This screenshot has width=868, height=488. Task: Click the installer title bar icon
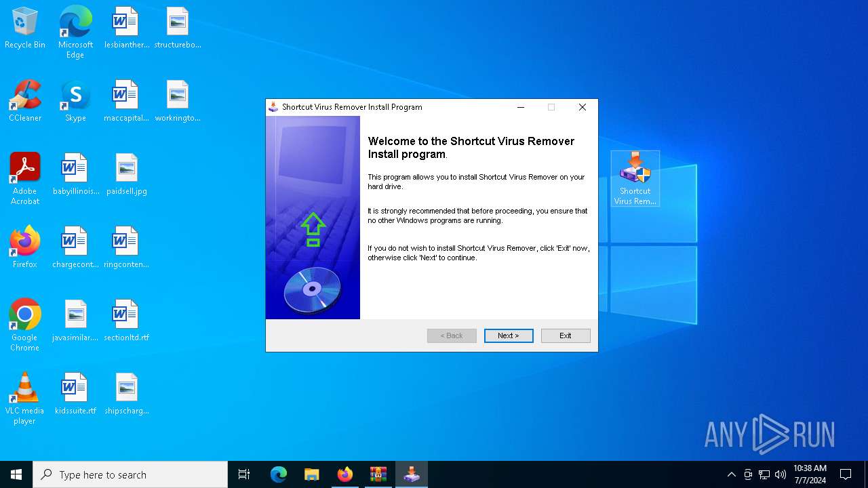tap(273, 107)
